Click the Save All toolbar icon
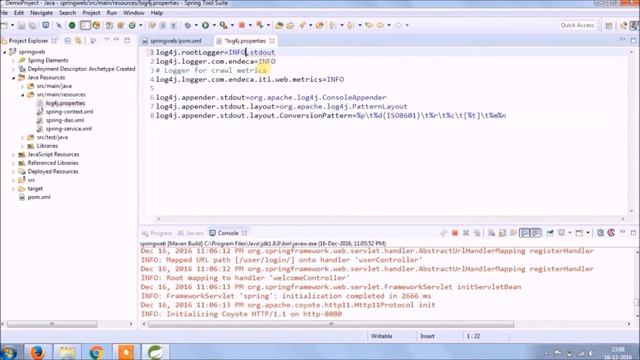Screen dimensions: 640x360 (32, 25)
